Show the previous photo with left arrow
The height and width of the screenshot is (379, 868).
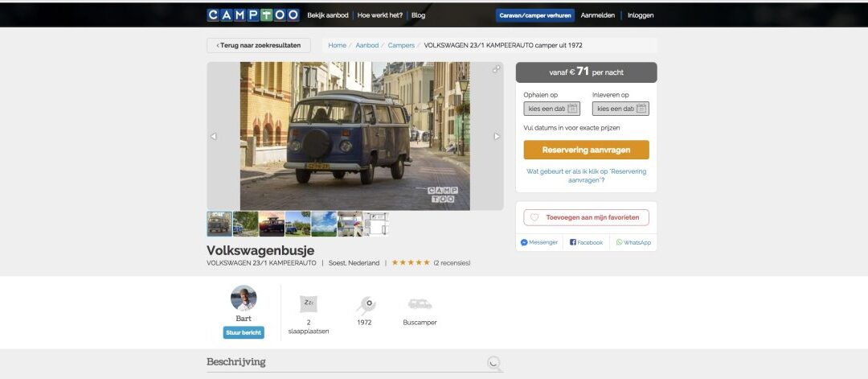(x=214, y=137)
